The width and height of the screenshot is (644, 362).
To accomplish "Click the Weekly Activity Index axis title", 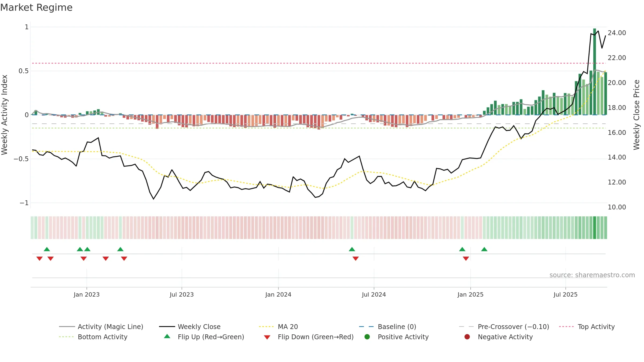I will pyautogui.click(x=4, y=115).
